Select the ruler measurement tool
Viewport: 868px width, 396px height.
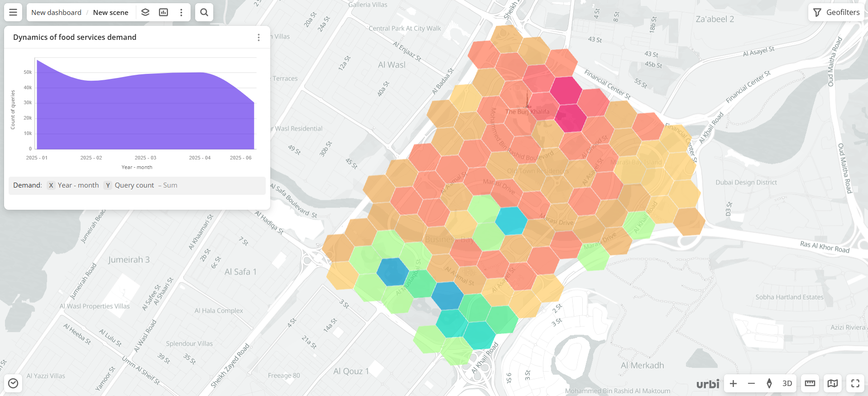pos(810,383)
